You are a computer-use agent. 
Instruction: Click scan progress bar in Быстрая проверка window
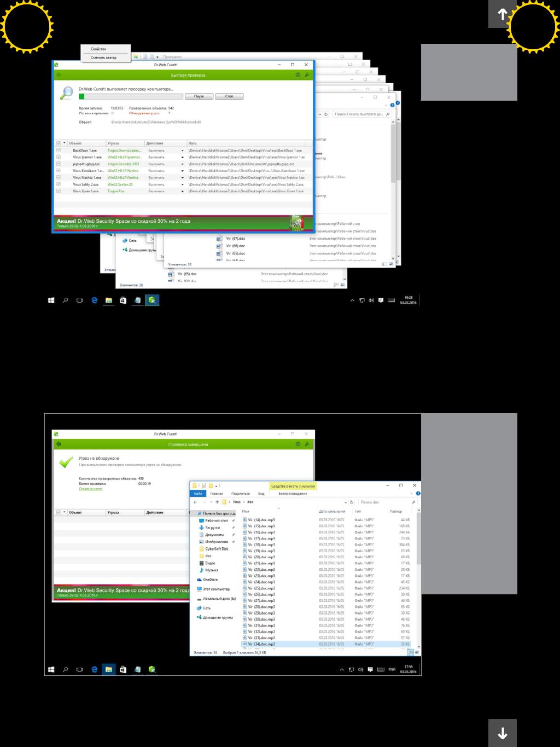point(130,96)
